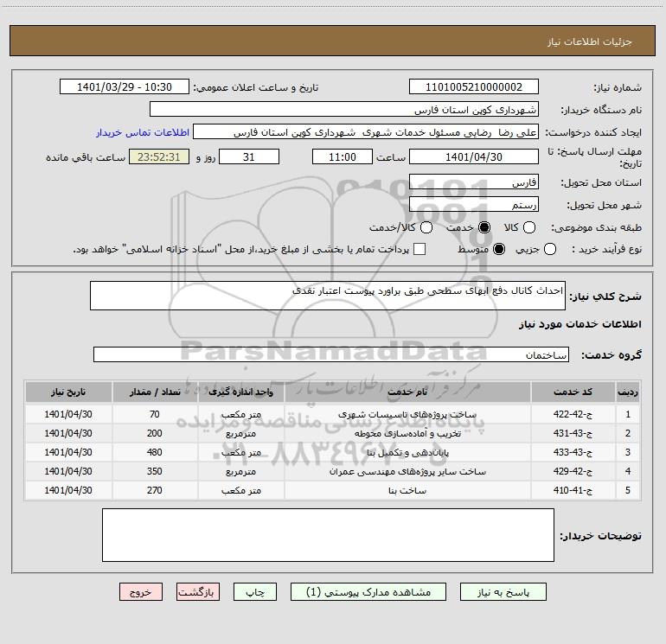The height and width of the screenshot is (644, 666).
Task: Click the متر مکعب unit in row 1
Action: point(240,414)
